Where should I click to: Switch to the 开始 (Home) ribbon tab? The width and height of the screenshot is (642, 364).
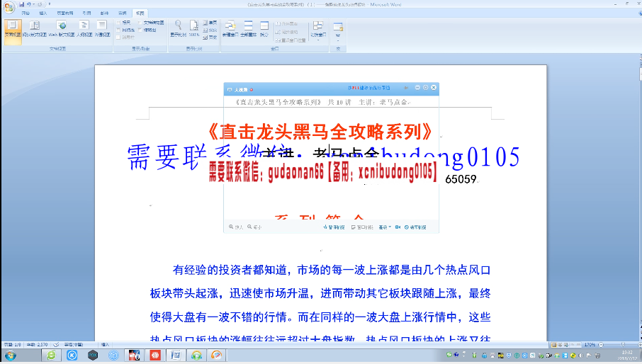click(26, 13)
